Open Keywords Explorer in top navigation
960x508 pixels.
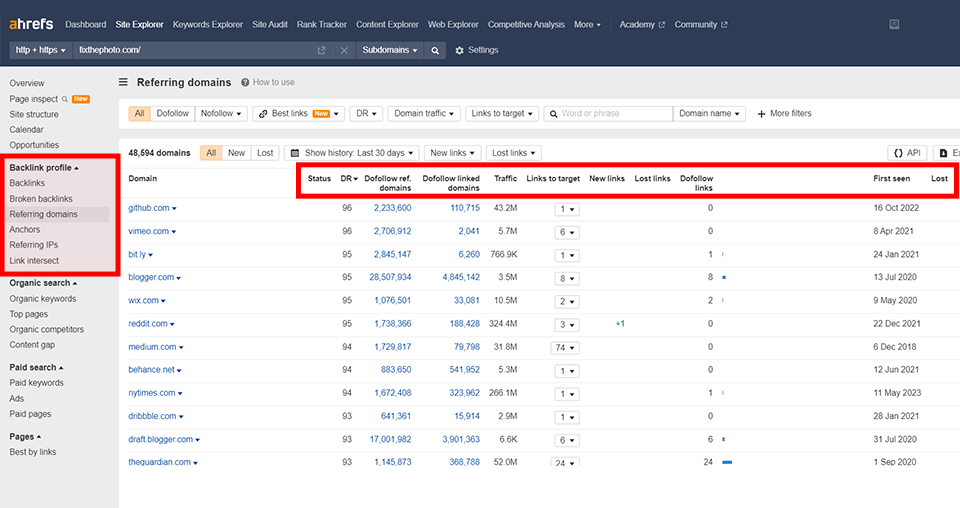coord(208,24)
